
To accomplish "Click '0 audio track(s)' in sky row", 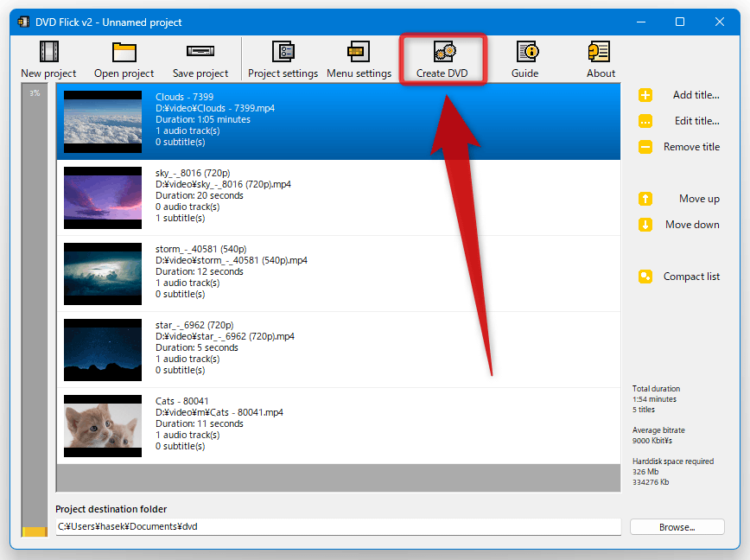I will tap(187, 207).
